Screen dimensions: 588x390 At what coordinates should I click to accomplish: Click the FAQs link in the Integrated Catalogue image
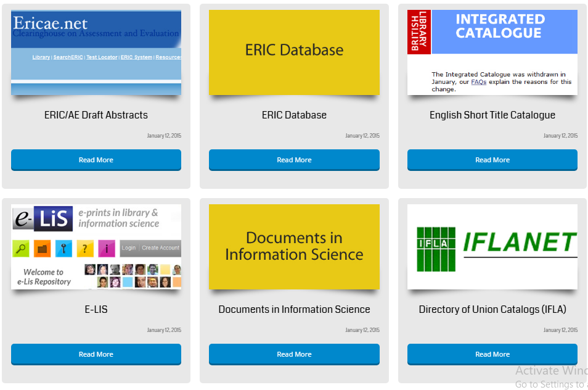(478, 82)
